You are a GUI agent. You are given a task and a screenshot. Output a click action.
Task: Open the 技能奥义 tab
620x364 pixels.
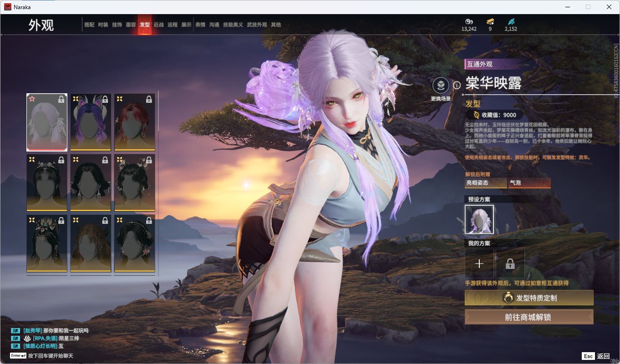[x=233, y=25]
